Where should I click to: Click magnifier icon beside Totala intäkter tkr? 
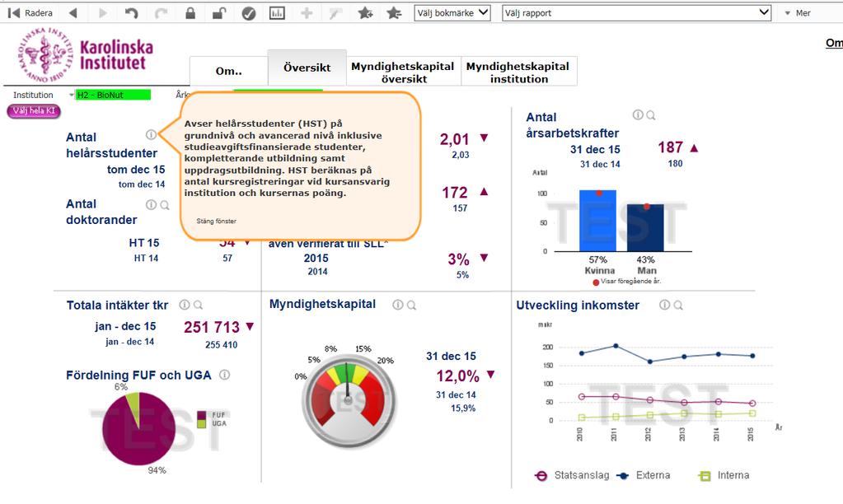pos(198,306)
